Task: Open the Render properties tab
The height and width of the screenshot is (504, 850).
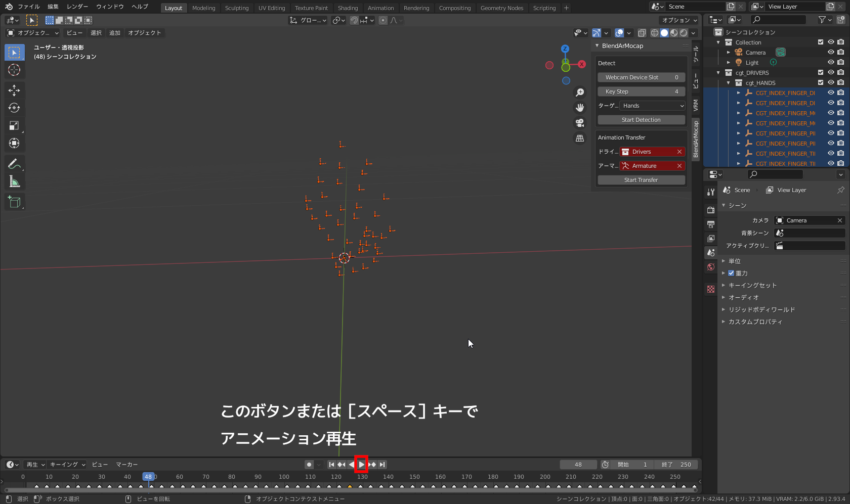Action: coord(711,210)
